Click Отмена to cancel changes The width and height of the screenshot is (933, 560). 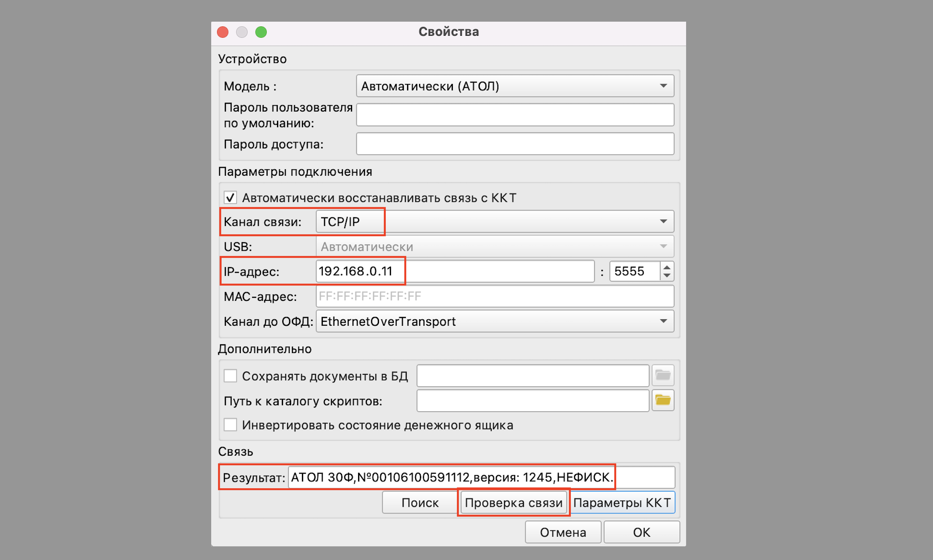coord(563,532)
